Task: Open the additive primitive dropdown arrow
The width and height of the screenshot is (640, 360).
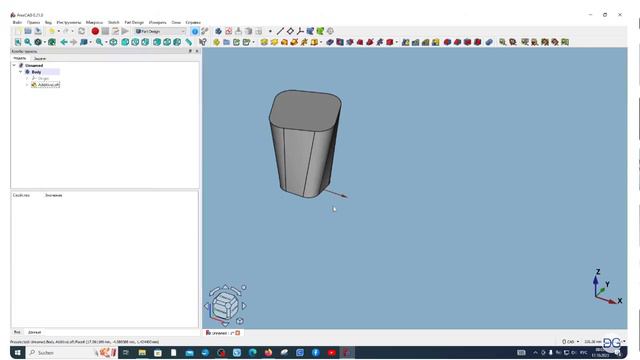Action: click(321, 42)
